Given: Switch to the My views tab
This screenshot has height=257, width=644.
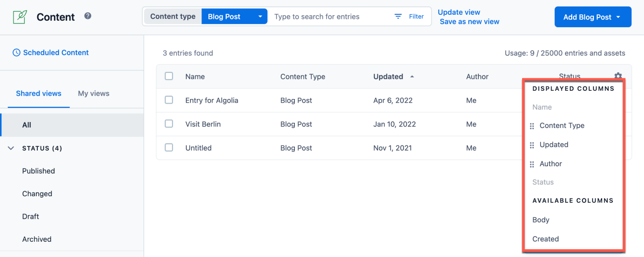Looking at the screenshot, I should coord(93,93).
